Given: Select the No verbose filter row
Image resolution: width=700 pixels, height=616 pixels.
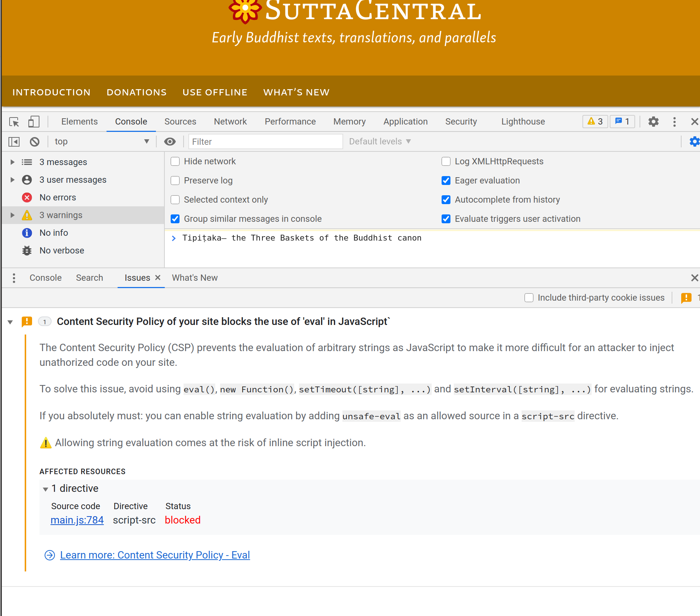Looking at the screenshot, I should pos(83,251).
